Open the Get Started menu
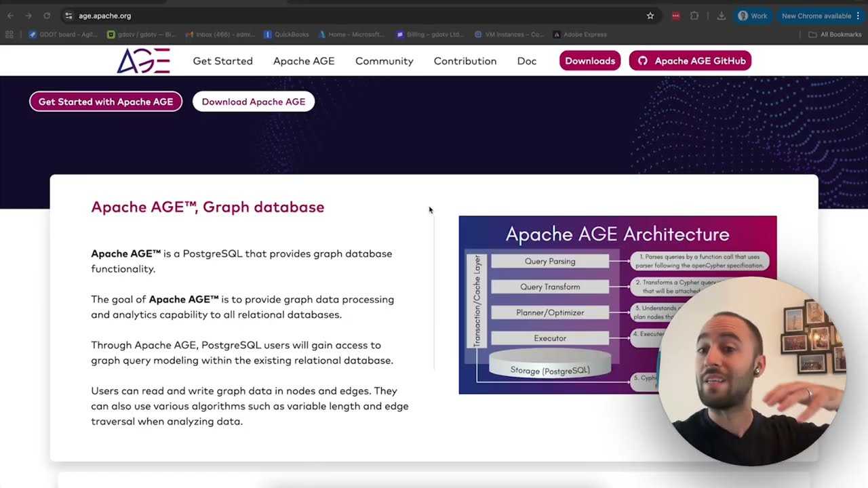Viewport: 868px width, 488px height. 222,61
